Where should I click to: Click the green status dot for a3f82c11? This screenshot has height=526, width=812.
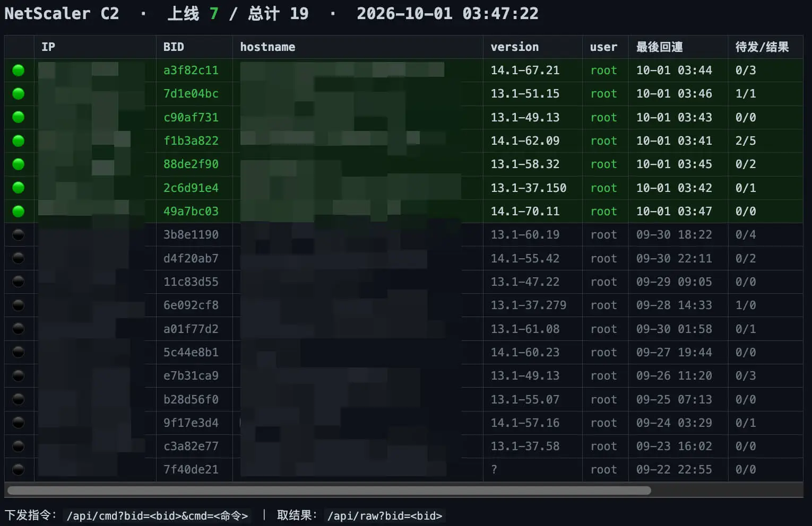pyautogui.click(x=19, y=70)
